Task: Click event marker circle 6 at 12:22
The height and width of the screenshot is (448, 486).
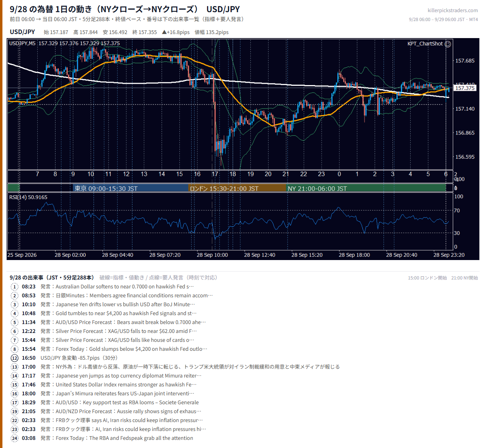Action: coord(15,331)
